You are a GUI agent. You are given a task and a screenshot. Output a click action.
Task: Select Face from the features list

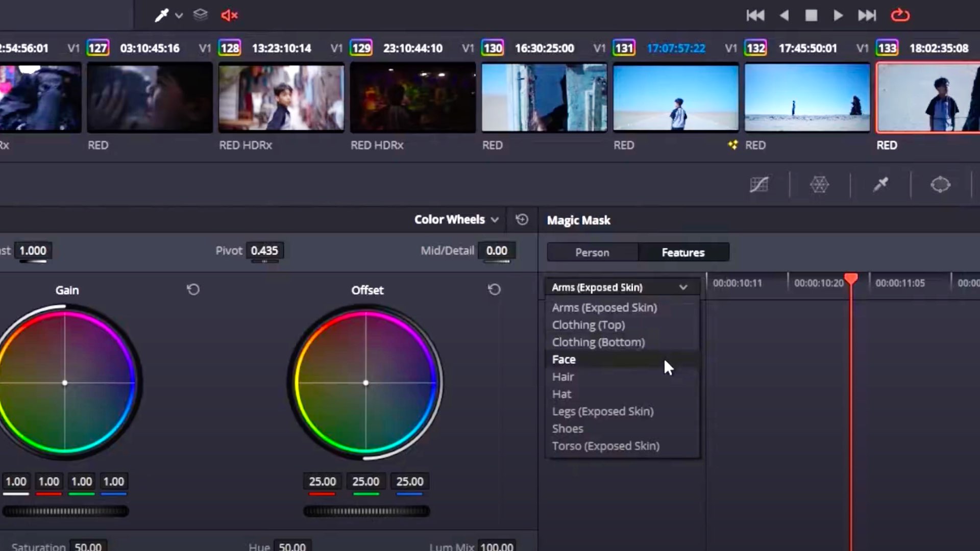click(x=564, y=360)
